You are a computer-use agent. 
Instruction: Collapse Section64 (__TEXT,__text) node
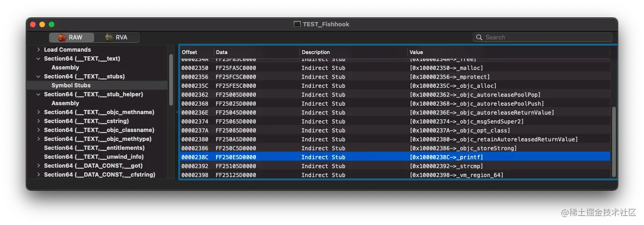tap(38, 59)
